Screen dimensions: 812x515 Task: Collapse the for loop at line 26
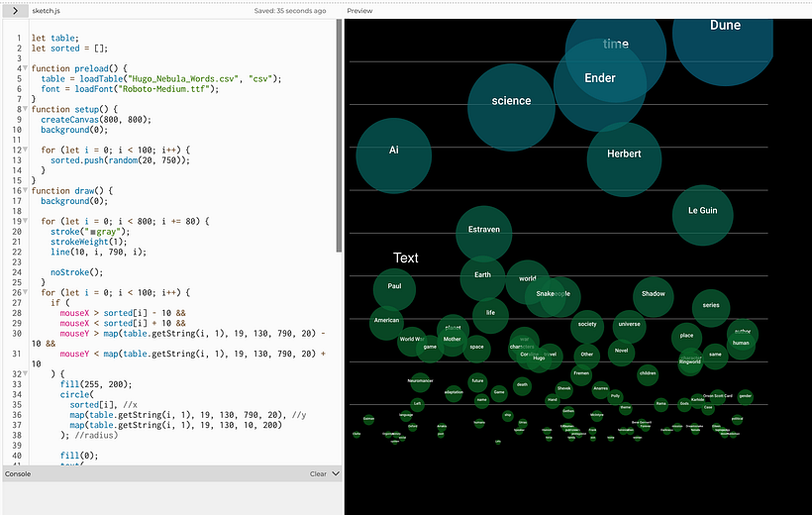click(x=26, y=293)
